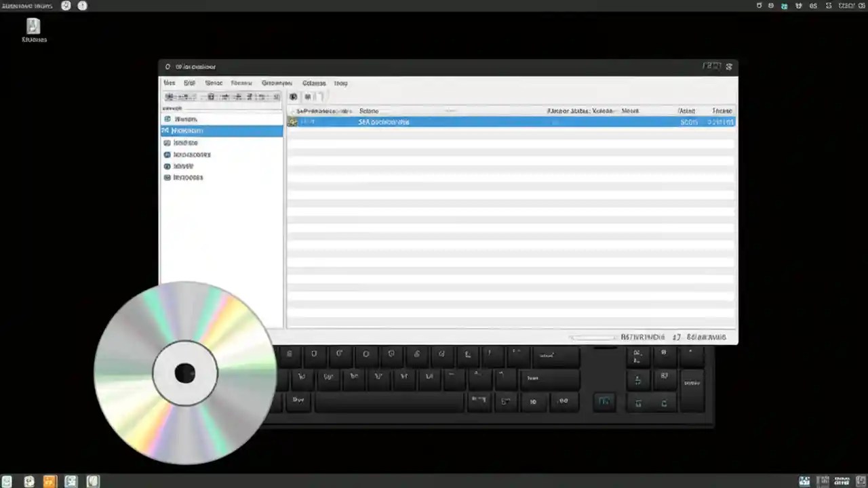The image size is (868, 488).
Task: Open the Help menu
Action: pyautogui.click(x=340, y=83)
